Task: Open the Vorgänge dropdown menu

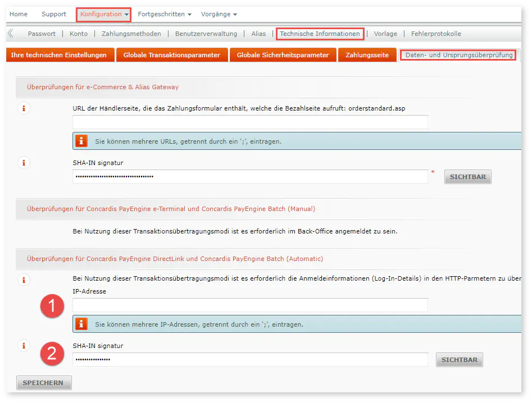Action: click(219, 14)
